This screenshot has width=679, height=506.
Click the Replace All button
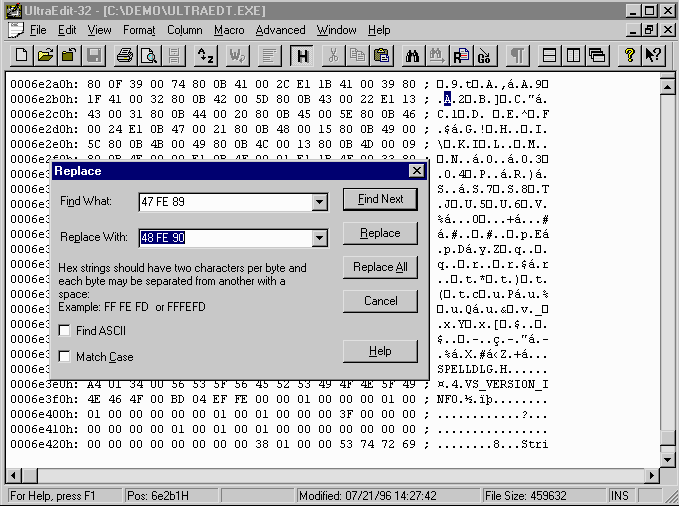(x=380, y=267)
